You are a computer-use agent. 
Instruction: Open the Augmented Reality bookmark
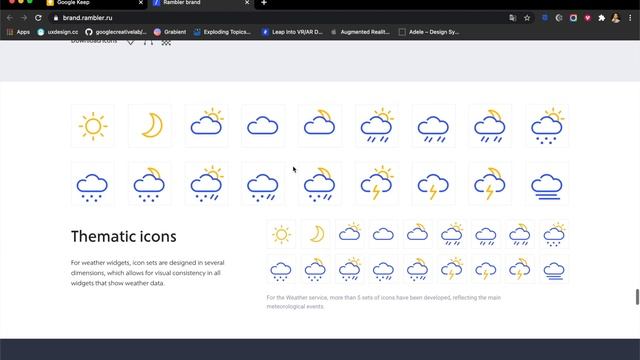pyautogui.click(x=360, y=32)
